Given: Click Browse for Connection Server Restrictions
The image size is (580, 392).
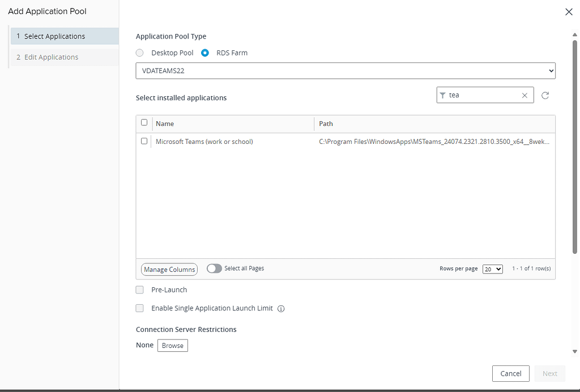Looking at the screenshot, I should coord(172,346).
